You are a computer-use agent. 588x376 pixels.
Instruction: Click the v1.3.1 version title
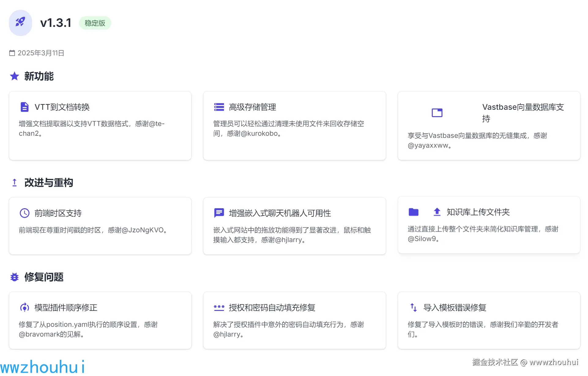pos(56,23)
